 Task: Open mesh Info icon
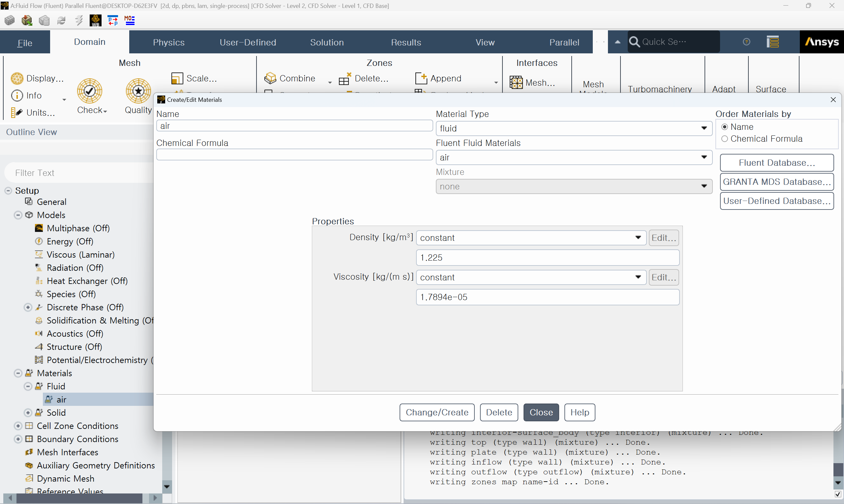[17, 96]
